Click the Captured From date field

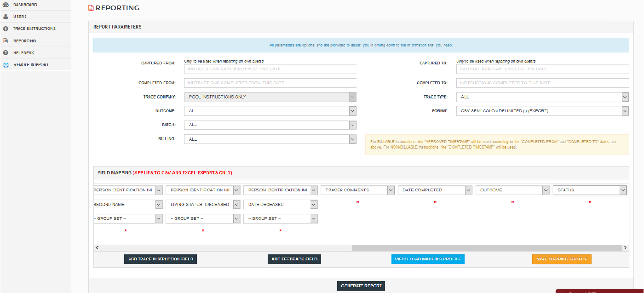(270, 69)
